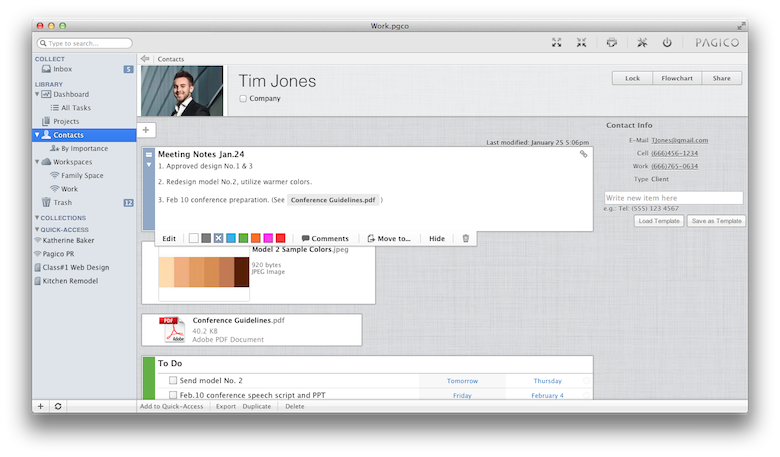Click the search magnifier field
The image size is (780, 457).
tap(85, 43)
